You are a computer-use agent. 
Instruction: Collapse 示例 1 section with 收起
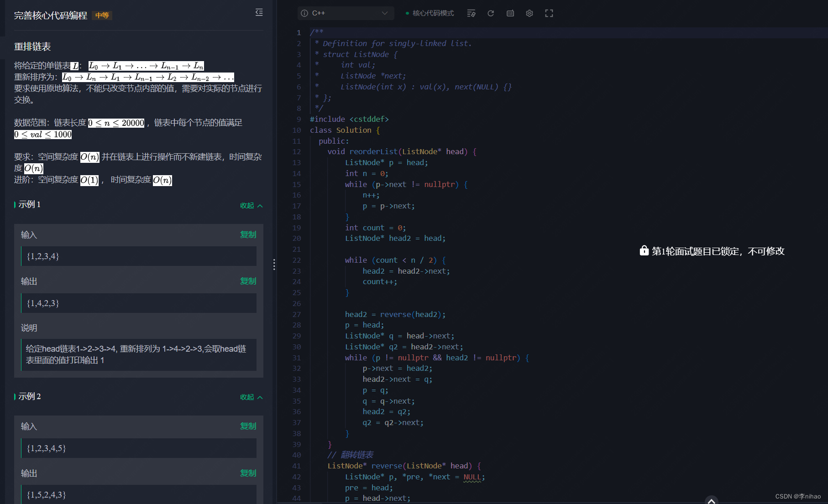click(252, 206)
